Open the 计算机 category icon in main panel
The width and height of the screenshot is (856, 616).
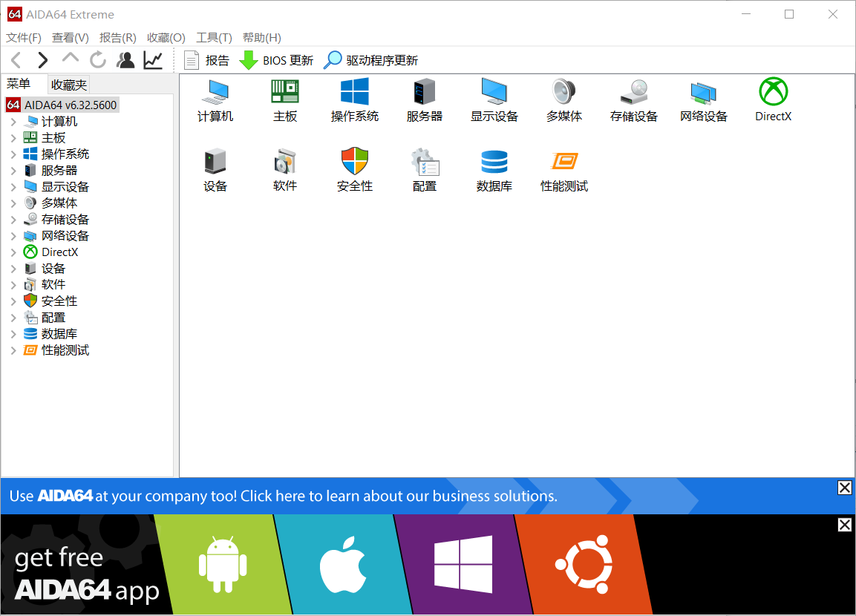click(215, 100)
